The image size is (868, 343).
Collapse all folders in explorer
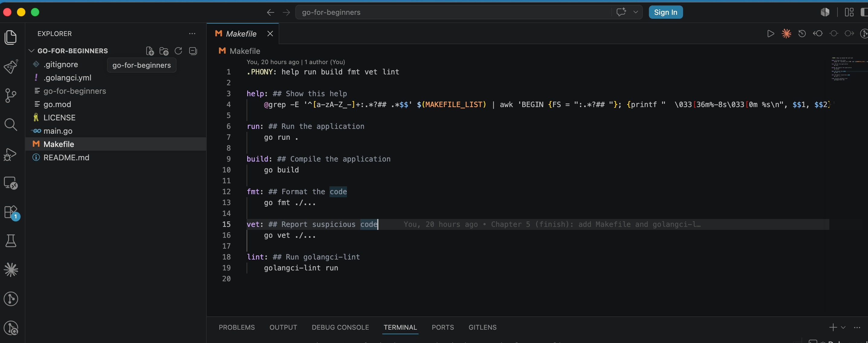(x=193, y=51)
